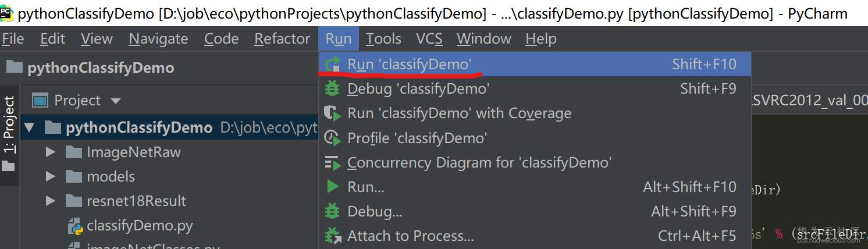Open the Tools menu
Image resolution: width=868 pixels, height=249 pixels.
click(x=383, y=39)
